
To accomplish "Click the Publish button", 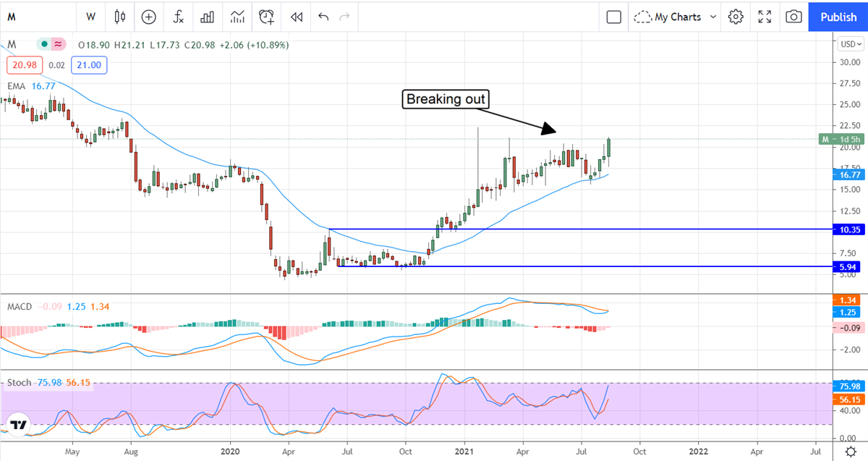I will [x=838, y=17].
